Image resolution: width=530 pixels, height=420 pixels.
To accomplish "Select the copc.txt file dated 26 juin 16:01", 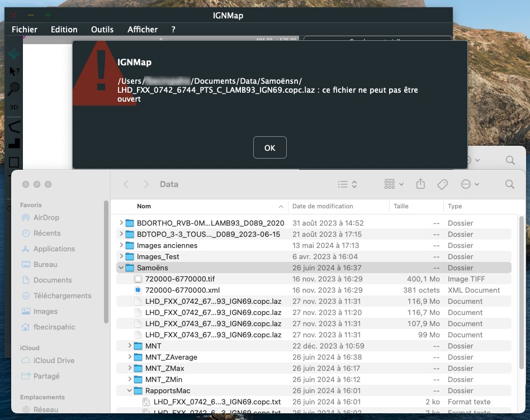I will coord(314,402).
